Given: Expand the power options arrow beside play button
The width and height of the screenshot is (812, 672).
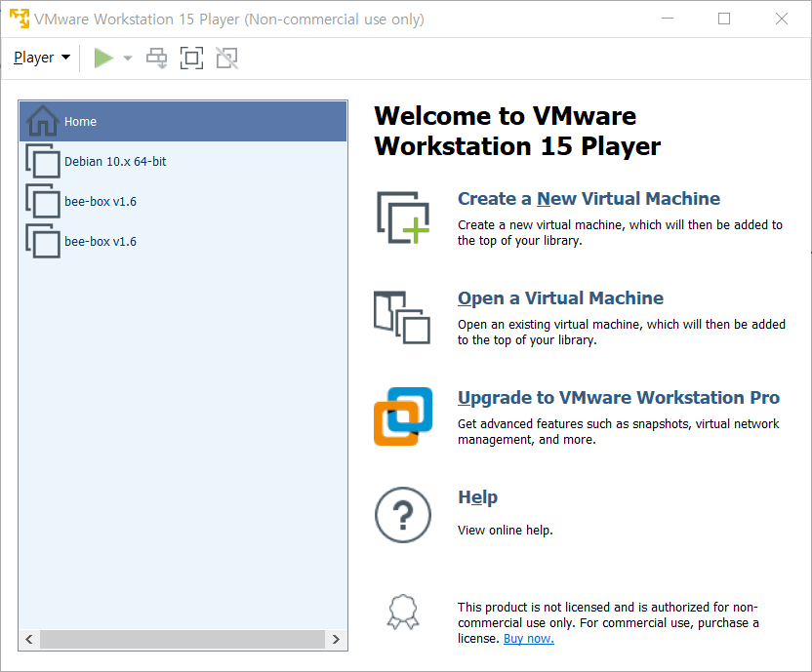Looking at the screenshot, I should (128, 58).
